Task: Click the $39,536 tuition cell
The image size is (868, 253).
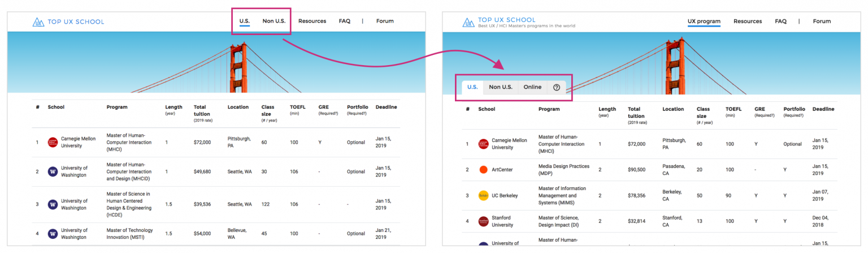Action: [202, 204]
